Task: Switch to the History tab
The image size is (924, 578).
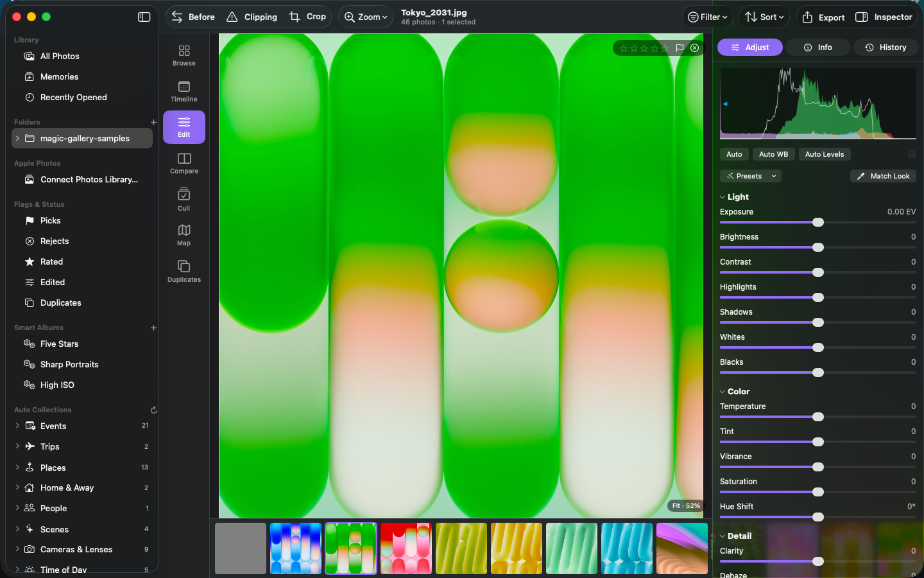Action: pos(886,48)
